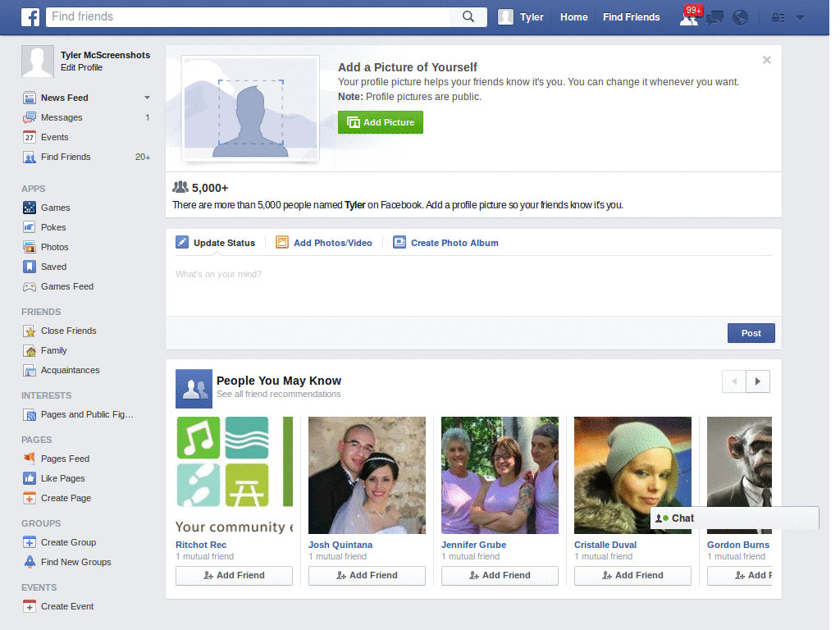Add Jennifer Grube as a friend
Image resolution: width=840 pixels, height=630 pixels.
click(500, 575)
